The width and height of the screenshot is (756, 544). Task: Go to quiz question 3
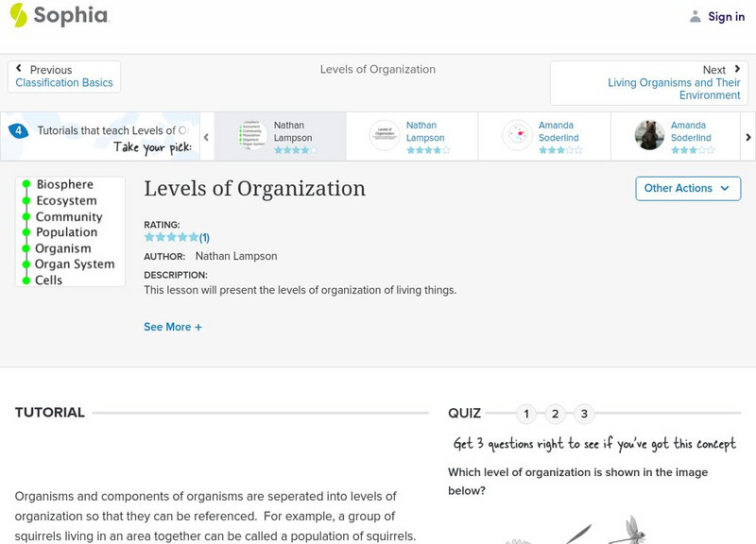(x=584, y=414)
